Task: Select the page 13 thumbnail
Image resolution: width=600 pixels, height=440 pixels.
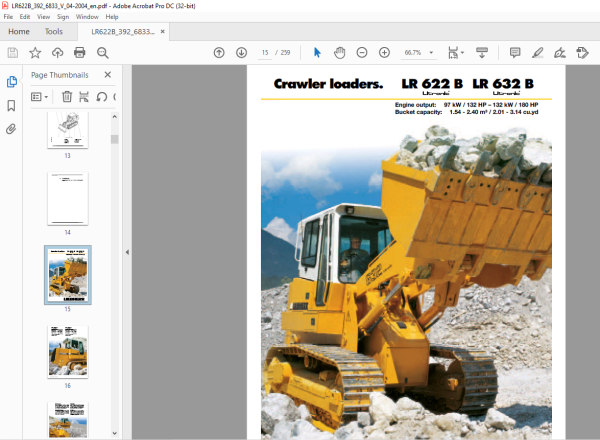Action: [x=68, y=130]
